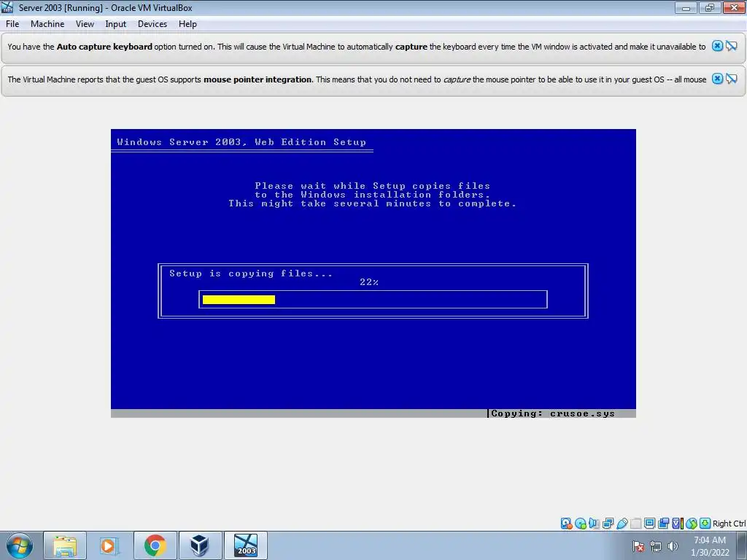Minimize the VirtualBox VM window
The height and width of the screenshot is (560, 747).
(x=686, y=7)
